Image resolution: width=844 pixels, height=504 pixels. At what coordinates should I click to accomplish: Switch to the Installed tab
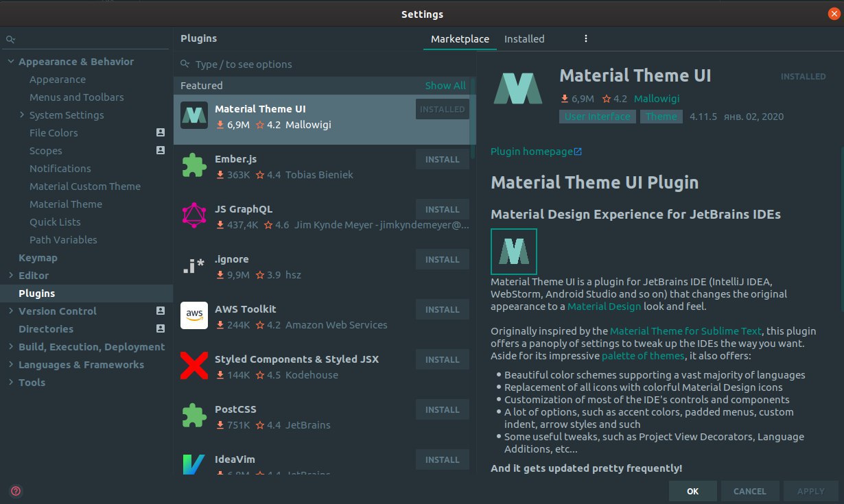pyautogui.click(x=524, y=39)
